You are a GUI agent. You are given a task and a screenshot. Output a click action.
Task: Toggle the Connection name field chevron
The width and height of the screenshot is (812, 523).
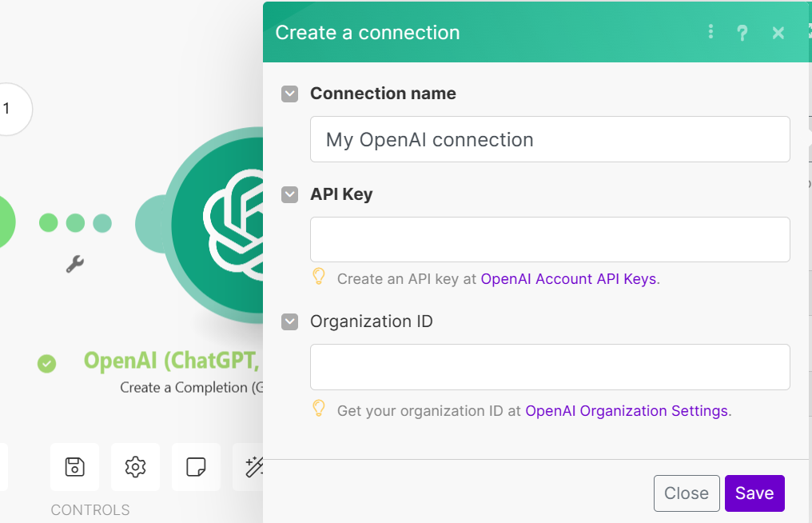pos(289,94)
